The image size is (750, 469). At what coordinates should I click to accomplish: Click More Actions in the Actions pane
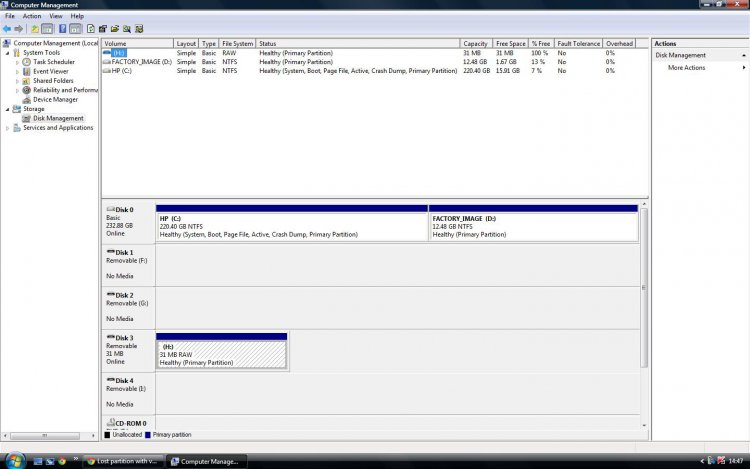[686, 68]
